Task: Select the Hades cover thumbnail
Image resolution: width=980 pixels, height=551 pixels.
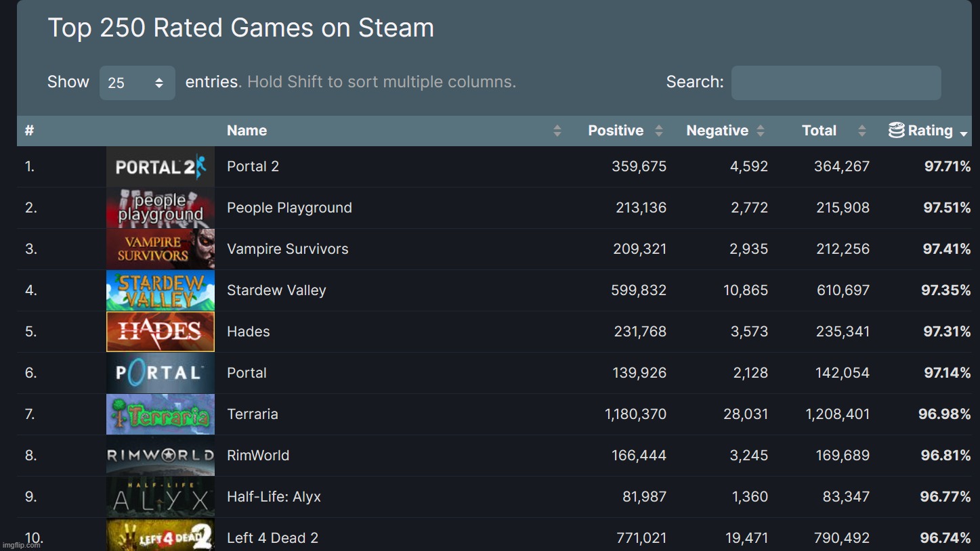Action: [x=160, y=331]
